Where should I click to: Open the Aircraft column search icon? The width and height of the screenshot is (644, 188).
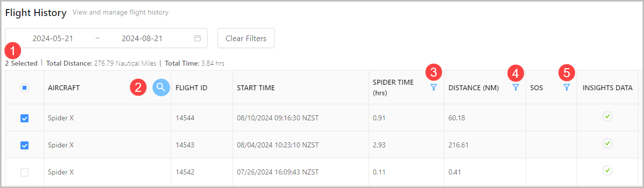(x=160, y=87)
